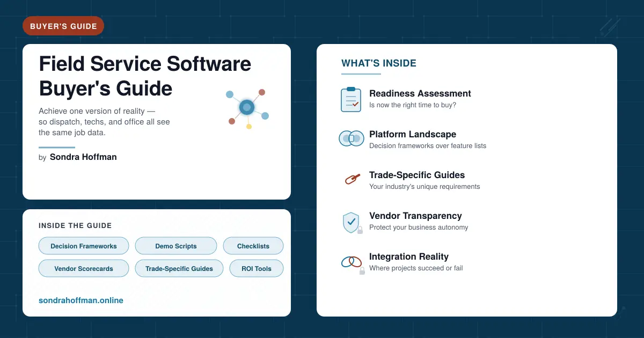
Task: Open the Trade-Specific Guides red hook icon
Action: point(351,179)
